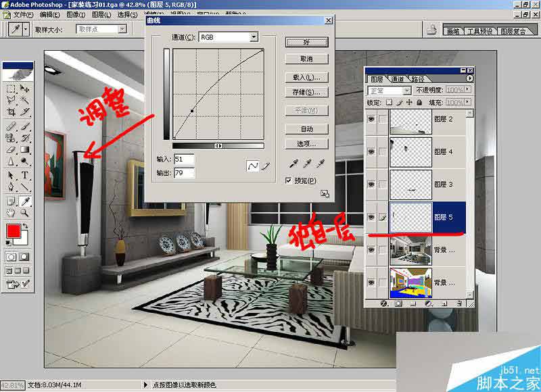Choose pencil draw mode in Curves

(x=265, y=166)
